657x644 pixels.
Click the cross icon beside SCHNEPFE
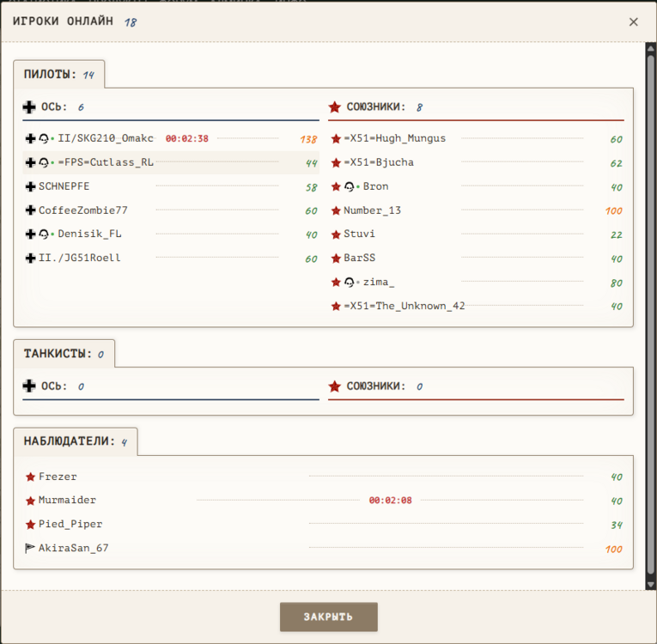tap(30, 186)
